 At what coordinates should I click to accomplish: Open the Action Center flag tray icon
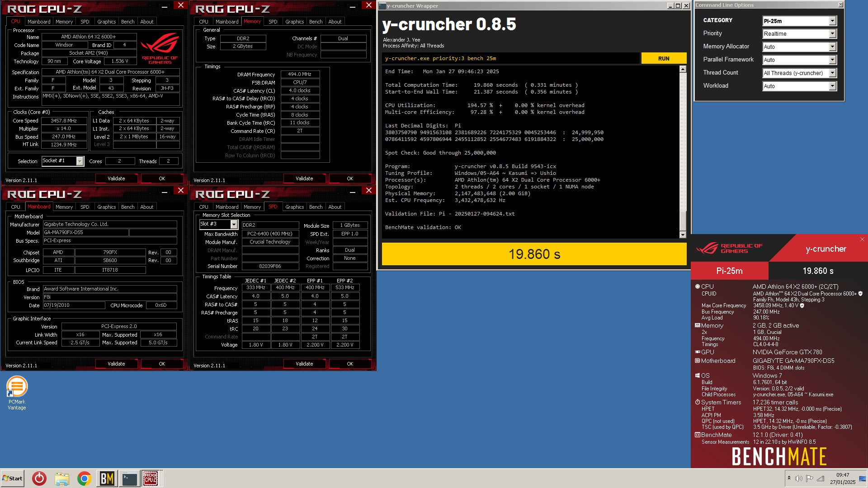click(810, 479)
